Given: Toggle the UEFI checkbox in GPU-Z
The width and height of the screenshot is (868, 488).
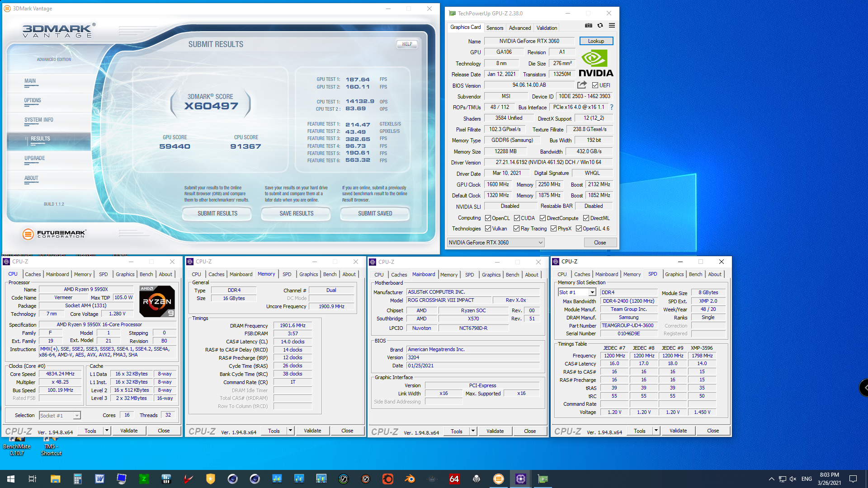Looking at the screenshot, I should [x=595, y=85].
